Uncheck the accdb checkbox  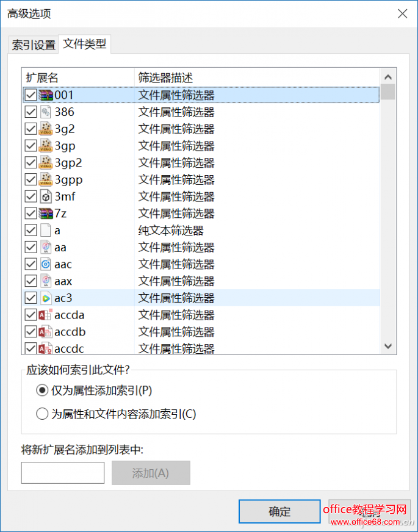tap(31, 332)
